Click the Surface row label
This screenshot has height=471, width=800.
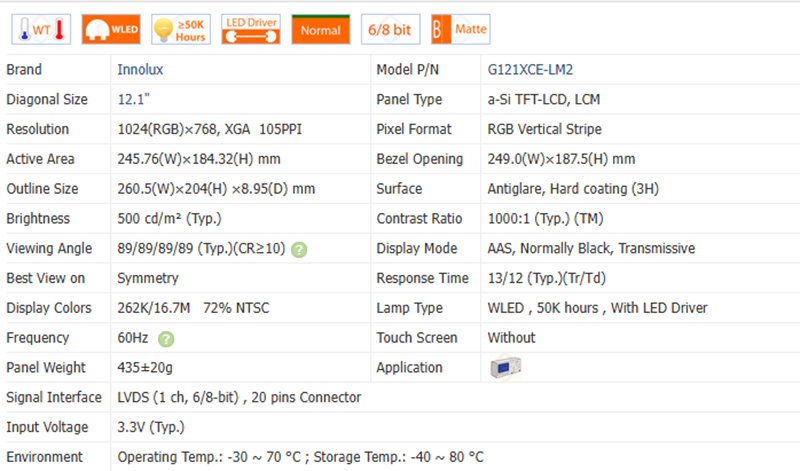pos(399,189)
